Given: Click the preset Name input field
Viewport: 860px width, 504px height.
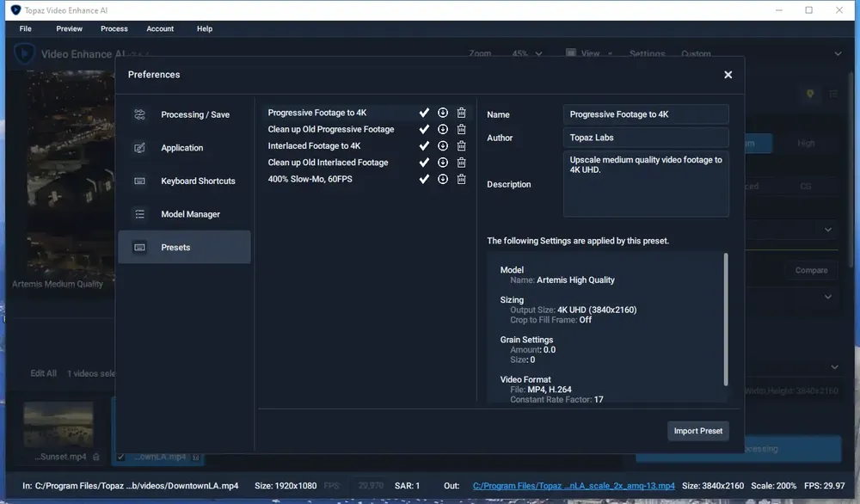Looking at the screenshot, I should [646, 114].
